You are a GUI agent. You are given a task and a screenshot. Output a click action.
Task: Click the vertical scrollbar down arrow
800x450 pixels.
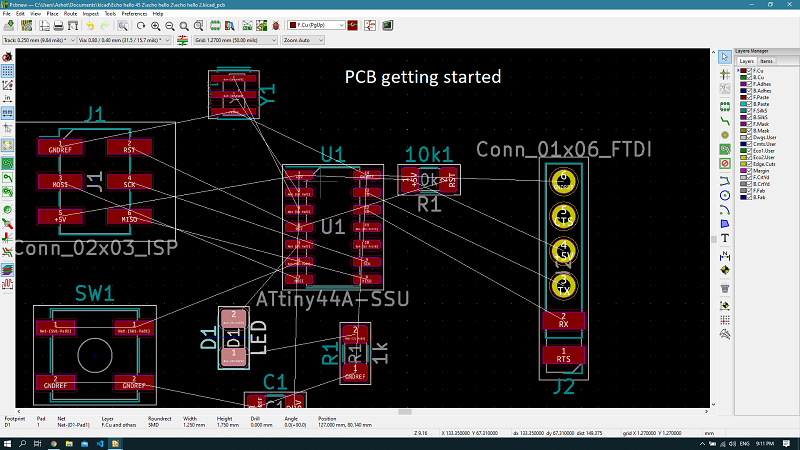click(x=713, y=404)
